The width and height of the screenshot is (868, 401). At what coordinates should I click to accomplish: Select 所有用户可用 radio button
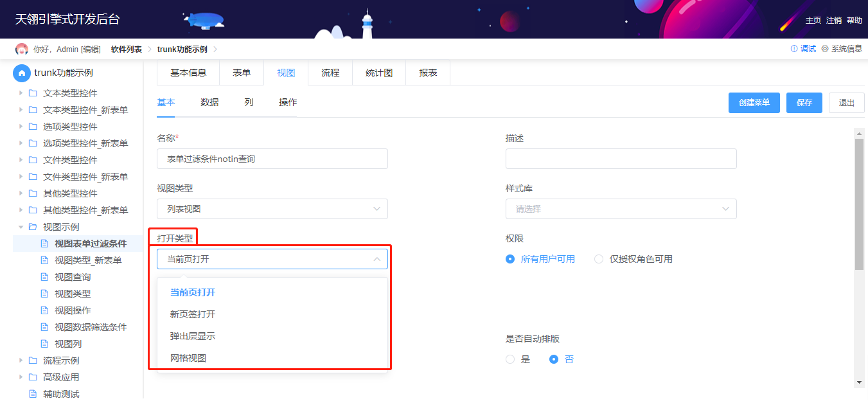[x=510, y=259]
